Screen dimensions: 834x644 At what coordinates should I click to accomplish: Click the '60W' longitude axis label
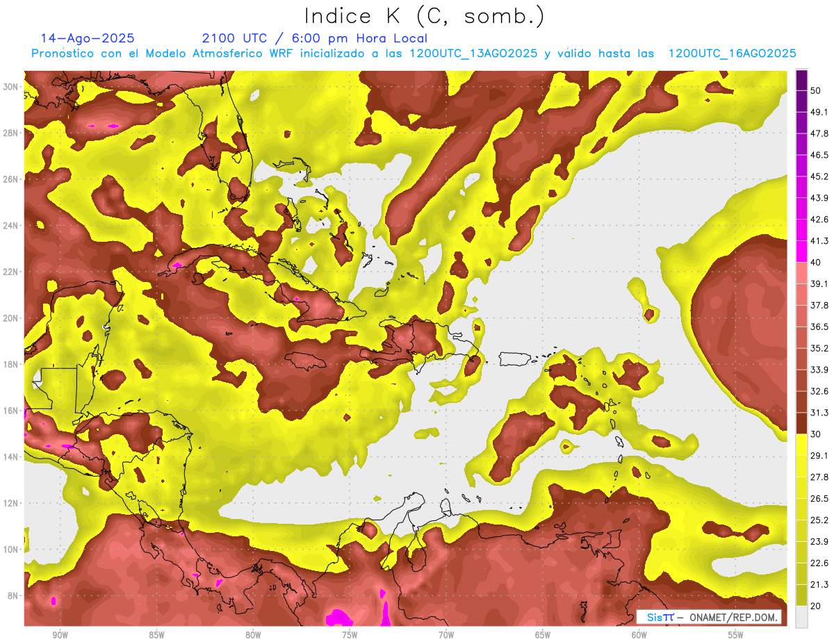point(639,635)
